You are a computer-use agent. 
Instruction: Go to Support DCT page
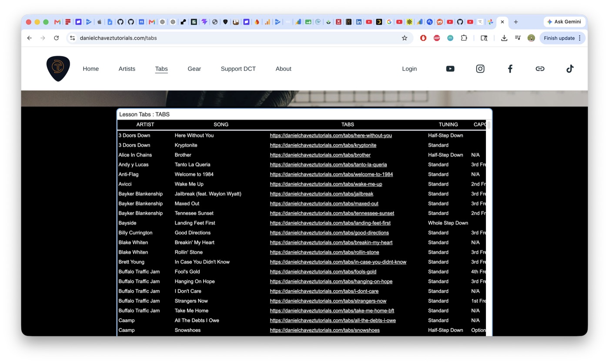(238, 69)
